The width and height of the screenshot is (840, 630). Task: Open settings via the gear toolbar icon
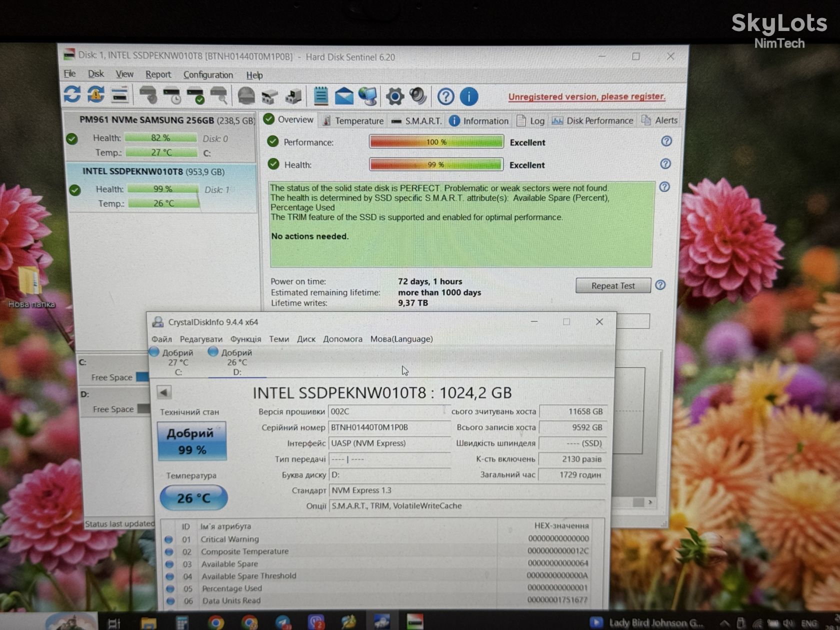[x=394, y=96]
